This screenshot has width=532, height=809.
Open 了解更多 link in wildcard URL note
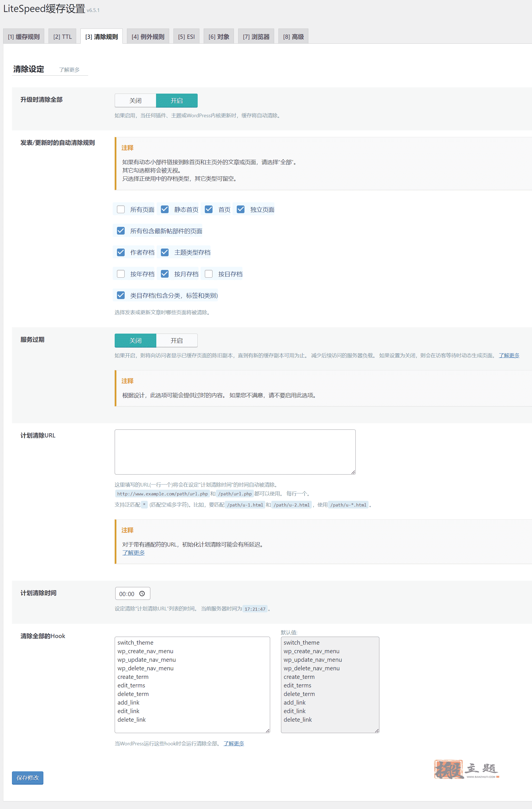coord(133,553)
